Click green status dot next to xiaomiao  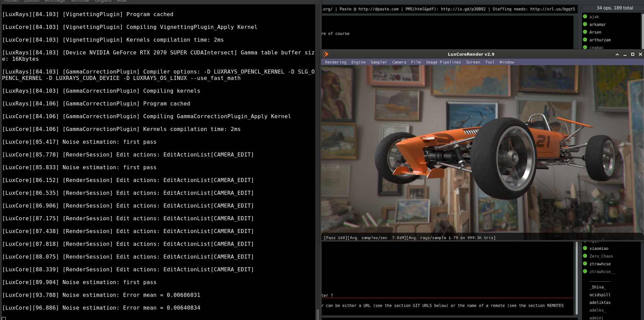tap(585, 248)
